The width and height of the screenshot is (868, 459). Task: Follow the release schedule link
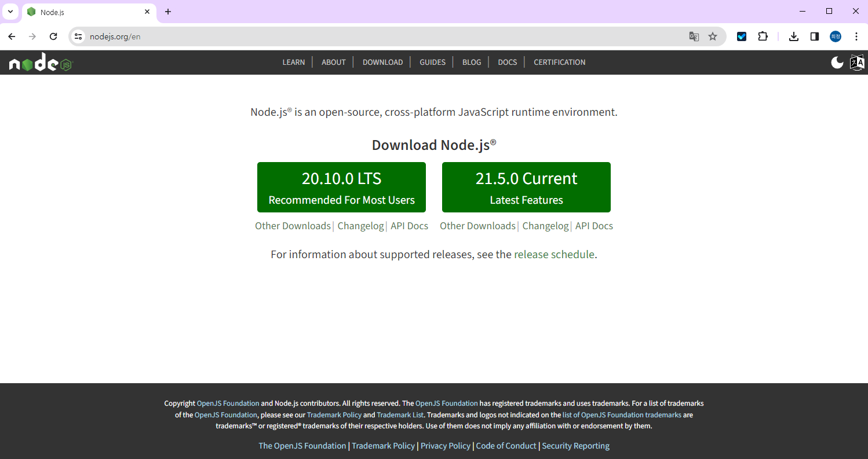554,254
